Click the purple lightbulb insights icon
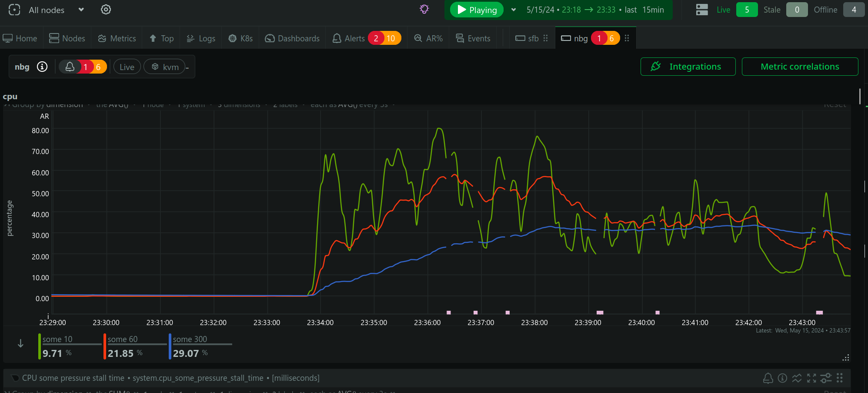 tap(424, 9)
